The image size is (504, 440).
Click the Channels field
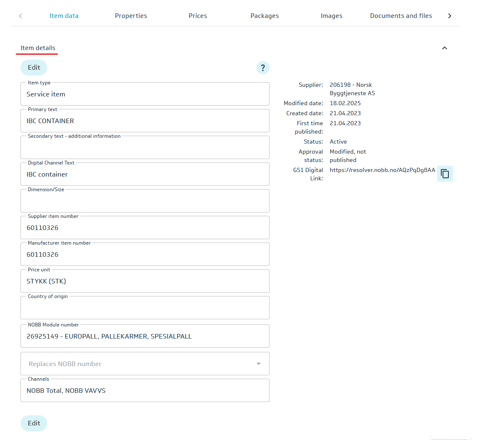(145, 391)
